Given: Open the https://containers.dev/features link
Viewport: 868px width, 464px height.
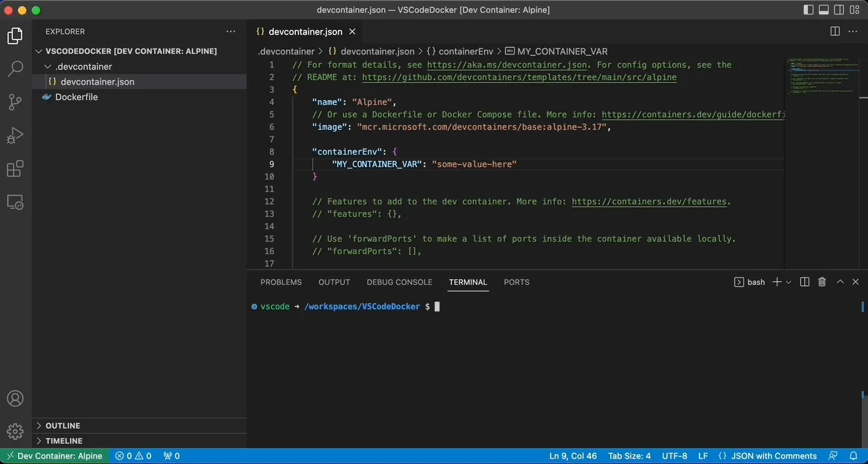Looking at the screenshot, I should coord(650,202).
